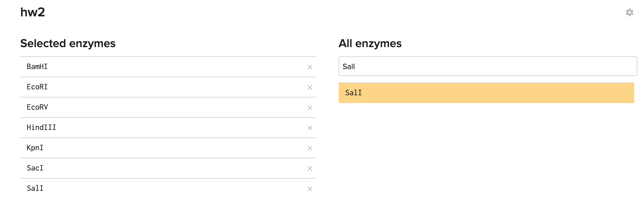Click the hw2 page title
Viewport: 644px width, 216px height.
tap(33, 12)
